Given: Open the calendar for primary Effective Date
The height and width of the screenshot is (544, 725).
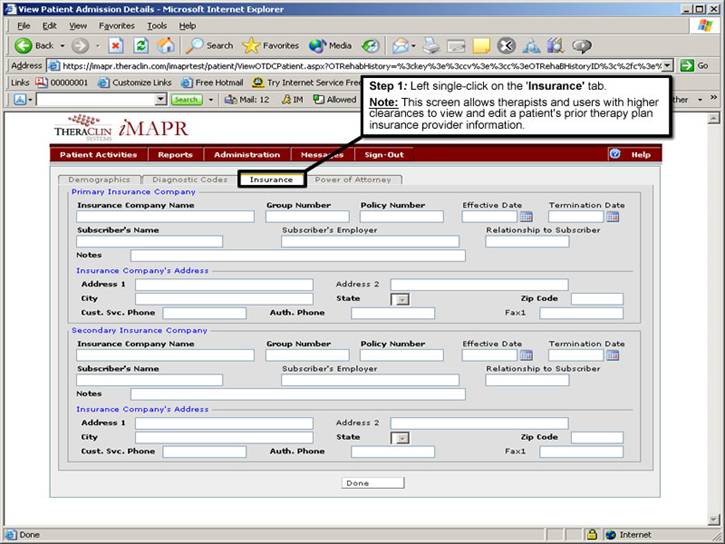Looking at the screenshot, I should pyautogui.click(x=526, y=216).
